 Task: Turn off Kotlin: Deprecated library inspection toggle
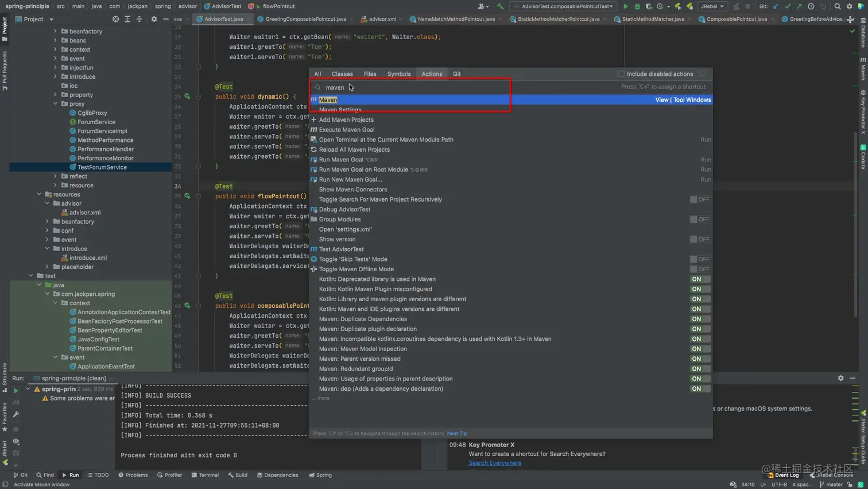[x=700, y=279]
